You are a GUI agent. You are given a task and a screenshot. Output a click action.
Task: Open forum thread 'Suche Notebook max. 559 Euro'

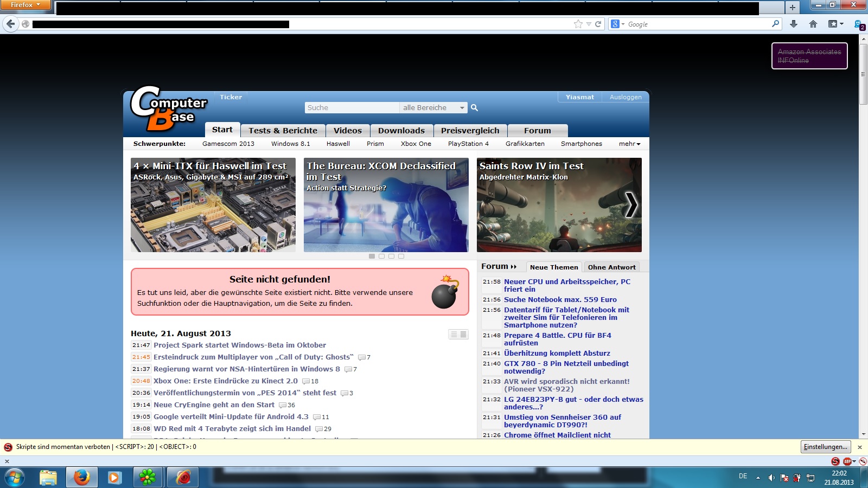(560, 300)
